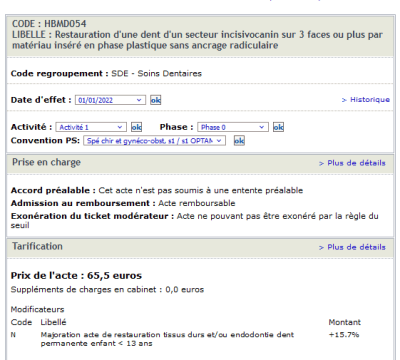The height and width of the screenshot is (360, 400).
Task: Open the Date d'effet dropdown
Action: 110,100
